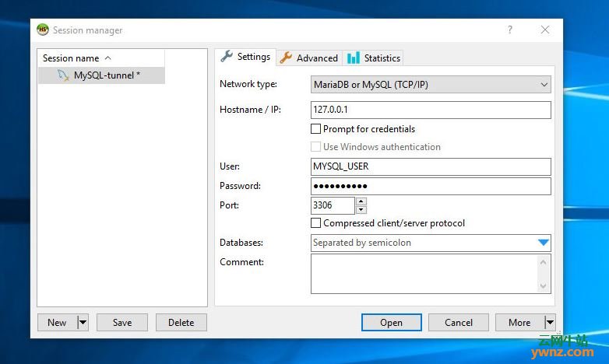Screen dimensions: 609x364
Task: Click the Cancel button
Action: coord(458,322)
